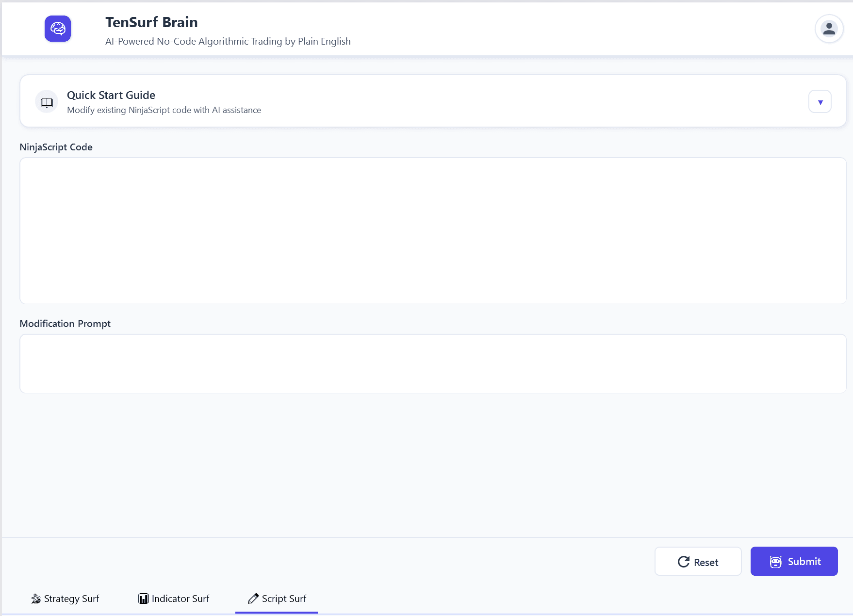Screen dimensions: 853x616
Task: Click the Quick Start Guide book icon
Action: (47, 102)
